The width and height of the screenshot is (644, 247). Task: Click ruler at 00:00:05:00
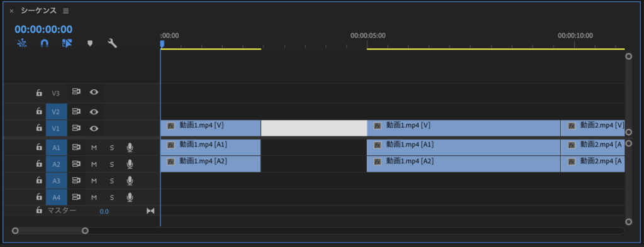pos(367,36)
